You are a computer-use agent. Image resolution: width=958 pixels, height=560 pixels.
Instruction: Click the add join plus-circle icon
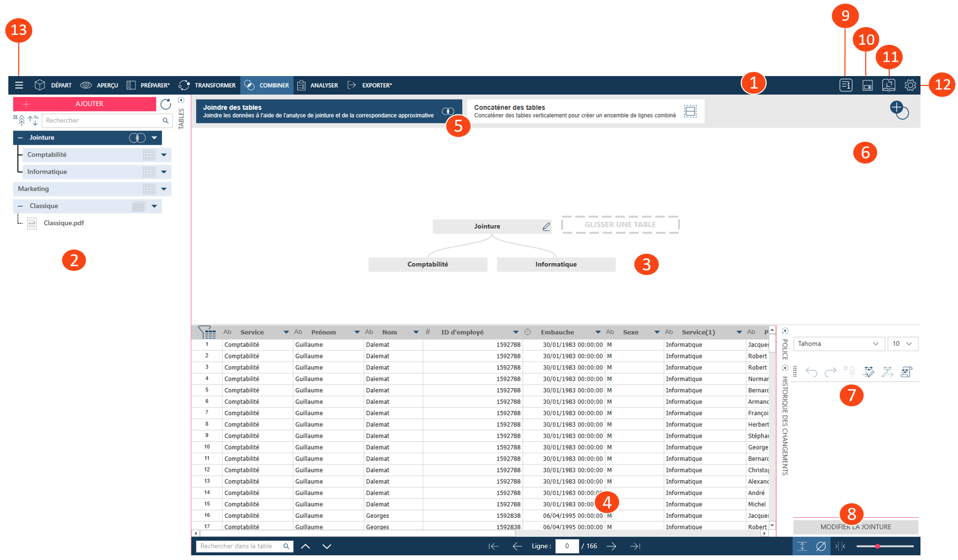899,110
